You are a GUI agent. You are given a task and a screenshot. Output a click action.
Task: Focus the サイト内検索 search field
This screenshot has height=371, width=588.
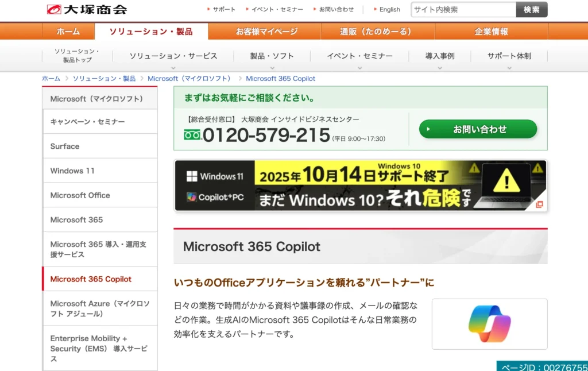pyautogui.click(x=463, y=9)
